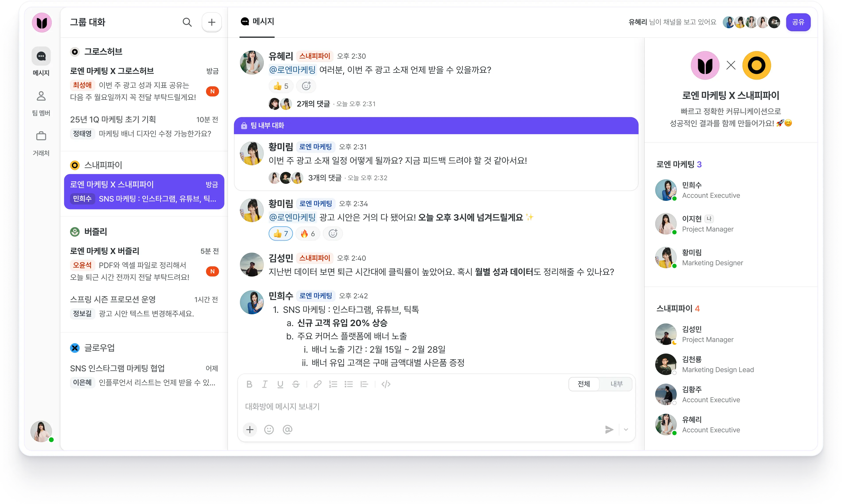This screenshot has width=842, height=504.
Task: Open the 로엔 마케팅 X 버즐리 conversation
Action: tap(144, 264)
